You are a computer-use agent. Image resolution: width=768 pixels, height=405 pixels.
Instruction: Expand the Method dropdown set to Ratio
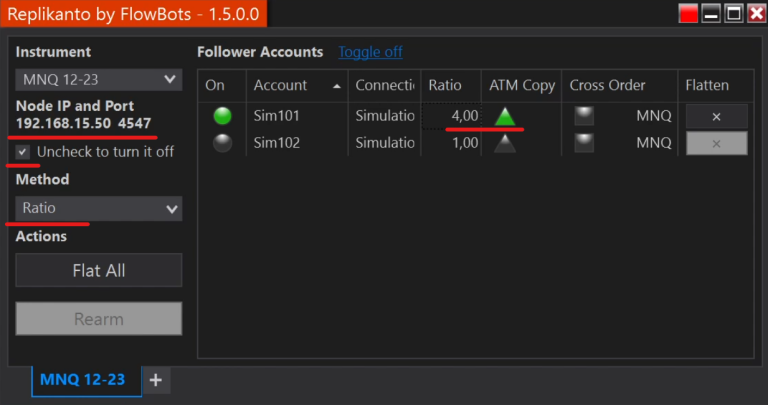(98, 208)
